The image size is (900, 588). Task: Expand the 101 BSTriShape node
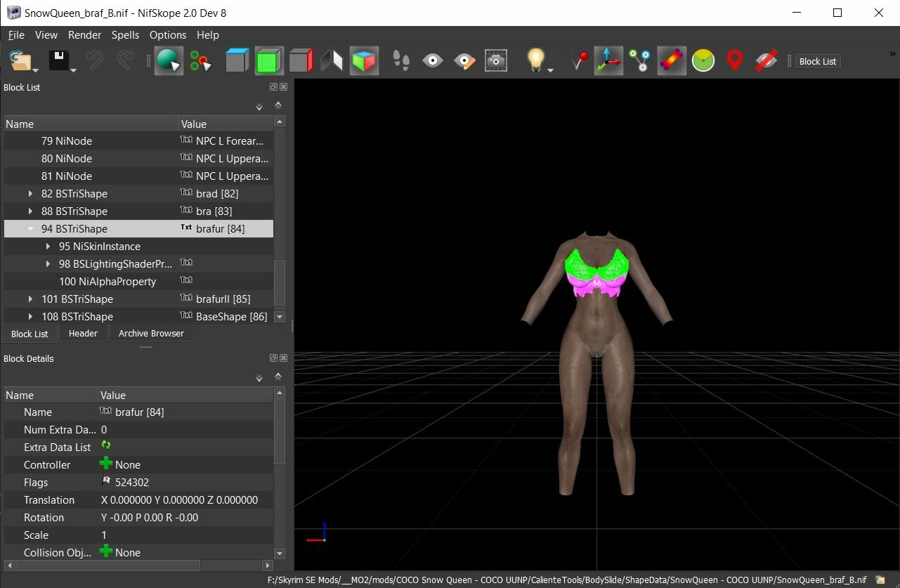[x=30, y=299]
